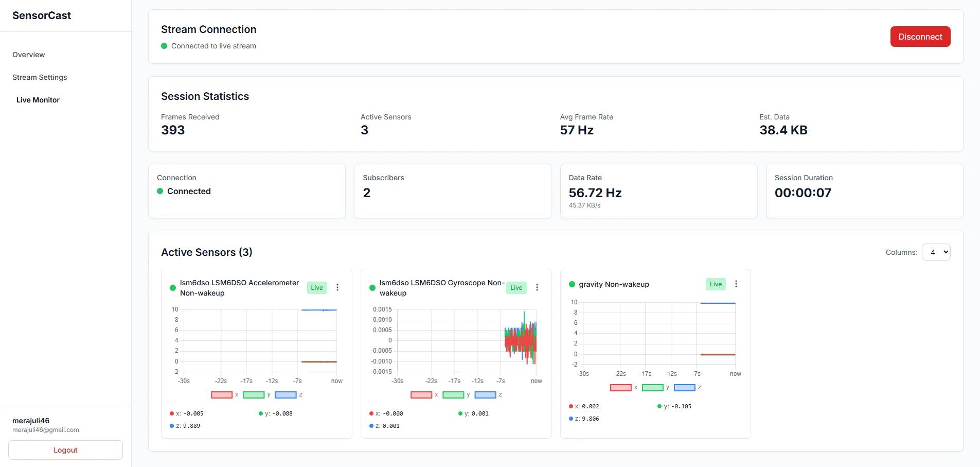Click the Live badge on the gravity card
The image size is (980, 467).
[715, 284]
